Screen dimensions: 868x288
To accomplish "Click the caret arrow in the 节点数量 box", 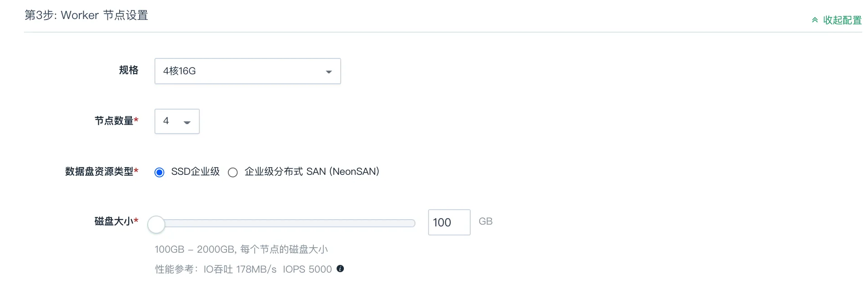I will [x=187, y=122].
